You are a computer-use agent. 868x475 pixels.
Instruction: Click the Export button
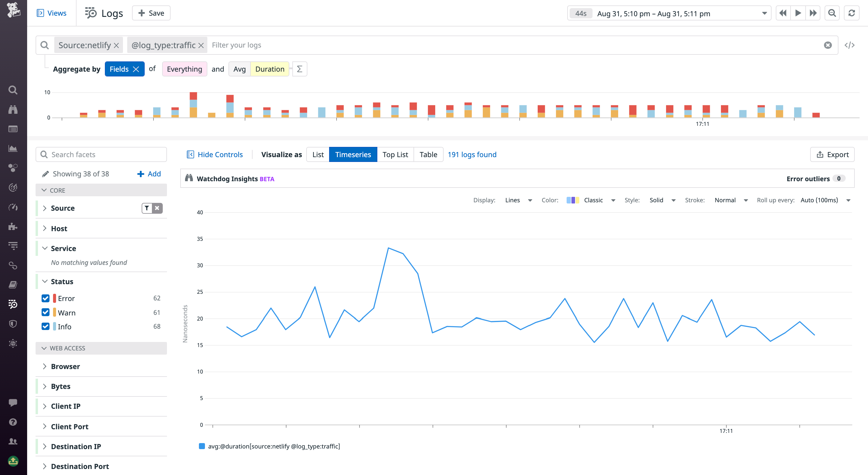(832, 154)
